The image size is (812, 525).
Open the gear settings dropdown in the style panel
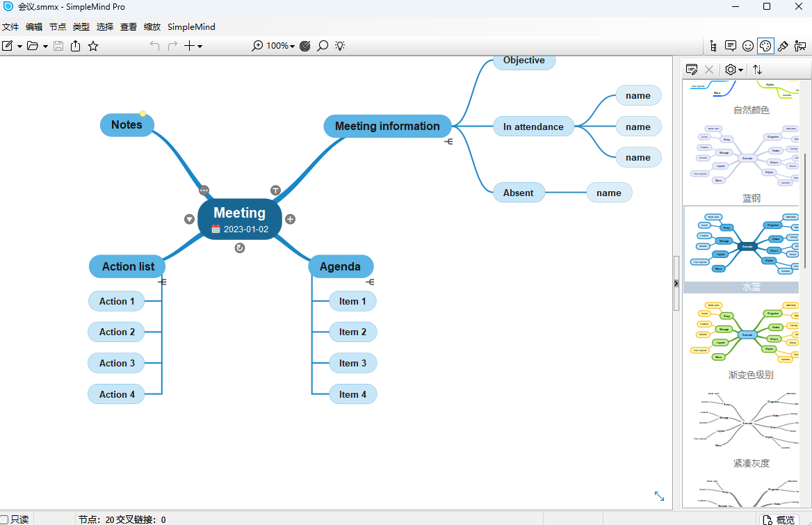[733, 70]
